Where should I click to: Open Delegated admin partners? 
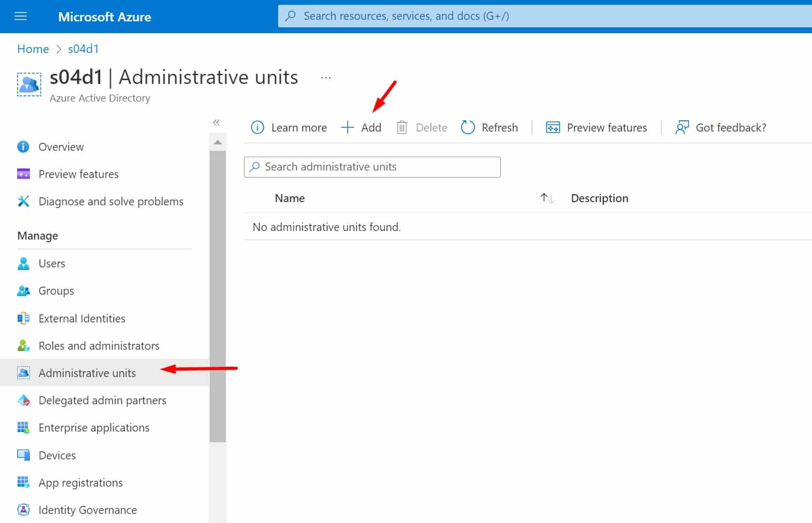102,400
